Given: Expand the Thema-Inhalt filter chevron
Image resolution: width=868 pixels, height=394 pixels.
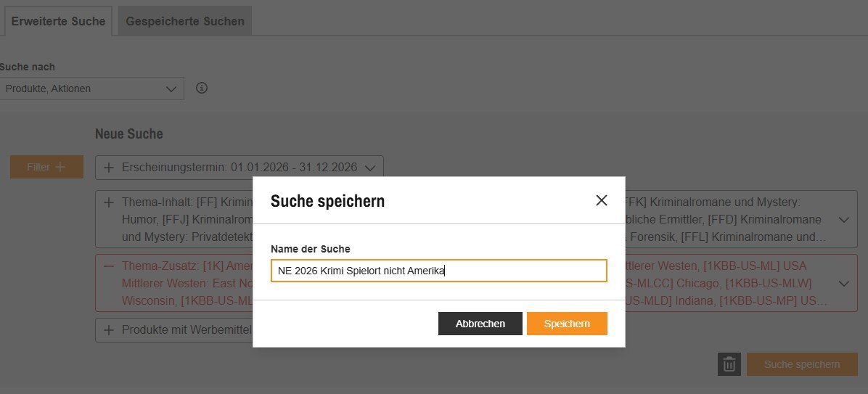Looking at the screenshot, I should (x=844, y=219).
